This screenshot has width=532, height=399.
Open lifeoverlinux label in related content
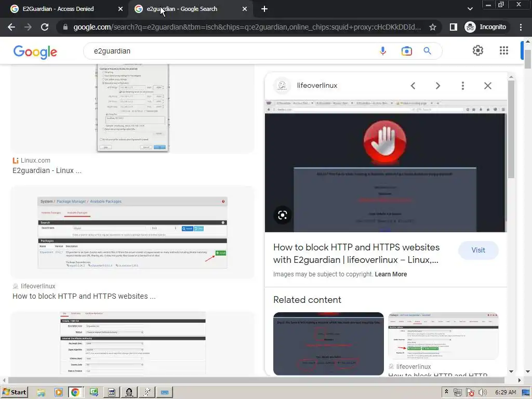point(413,367)
